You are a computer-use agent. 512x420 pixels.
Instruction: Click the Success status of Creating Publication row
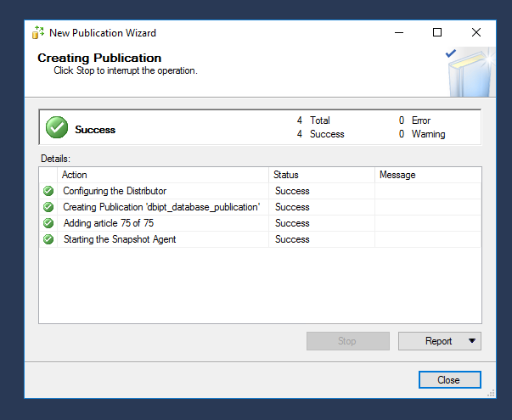point(292,207)
